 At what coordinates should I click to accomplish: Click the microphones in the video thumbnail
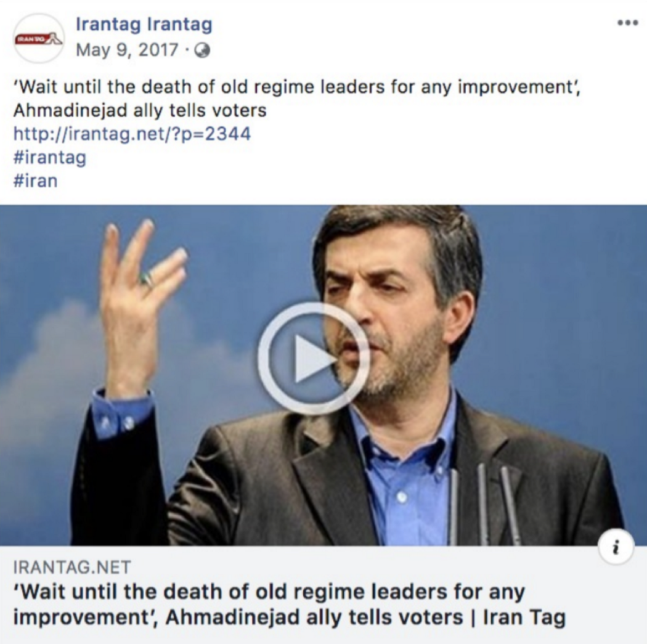point(482,503)
